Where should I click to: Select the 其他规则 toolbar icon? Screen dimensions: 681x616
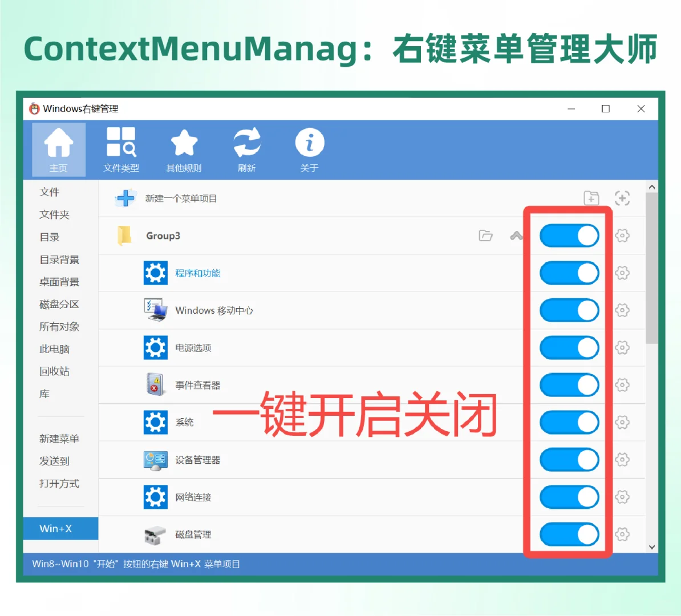184,149
